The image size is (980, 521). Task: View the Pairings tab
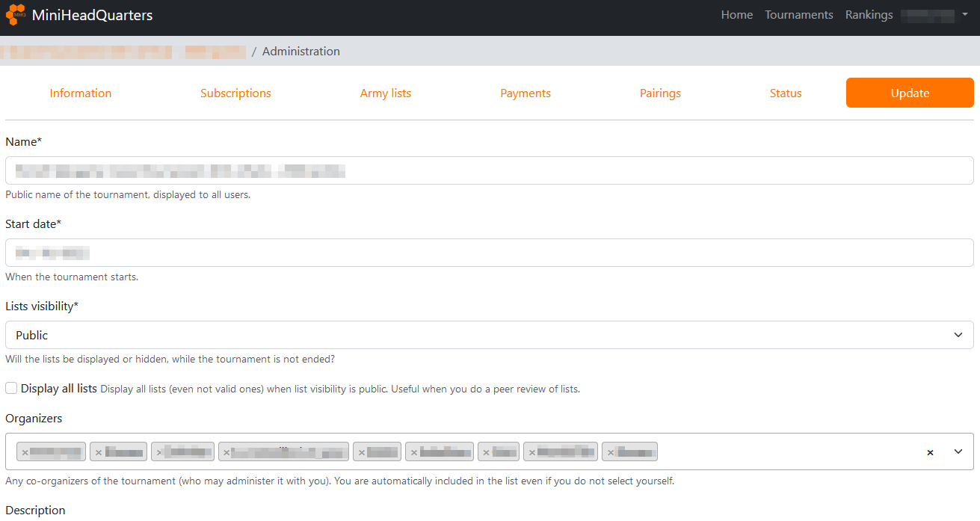[x=660, y=93]
